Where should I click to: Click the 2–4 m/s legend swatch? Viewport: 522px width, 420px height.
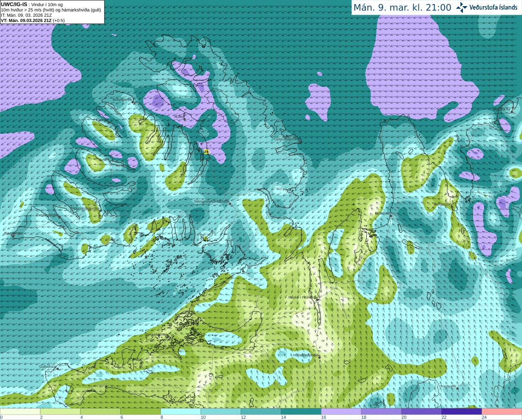[60, 411]
